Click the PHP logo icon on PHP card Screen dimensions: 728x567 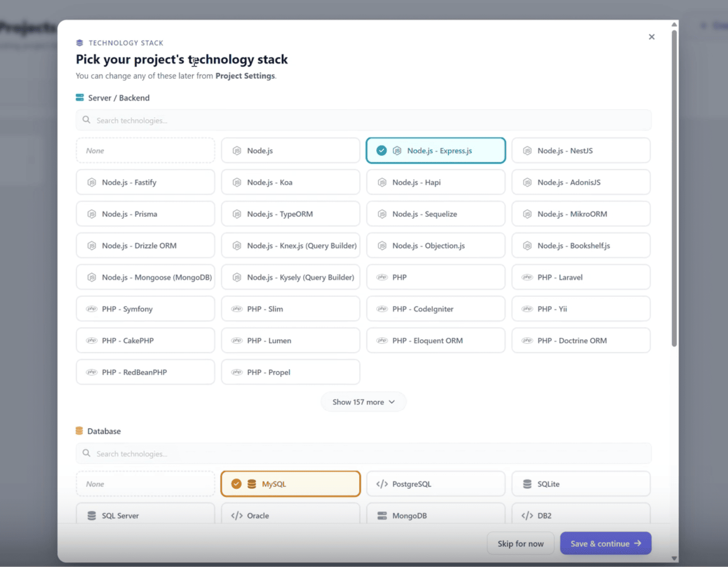[382, 277]
